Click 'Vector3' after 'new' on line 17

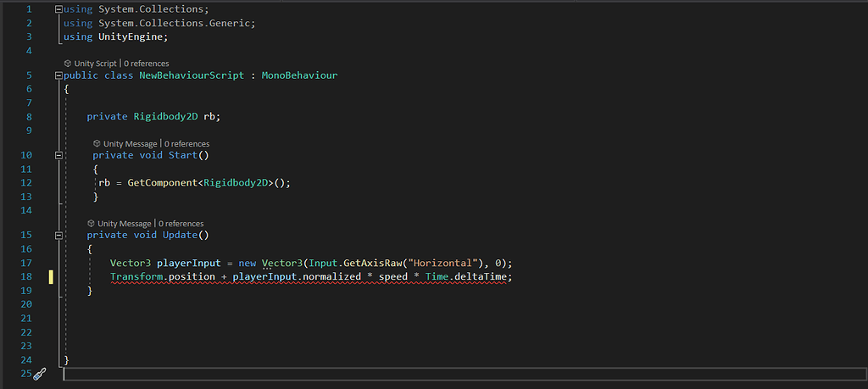282,263
